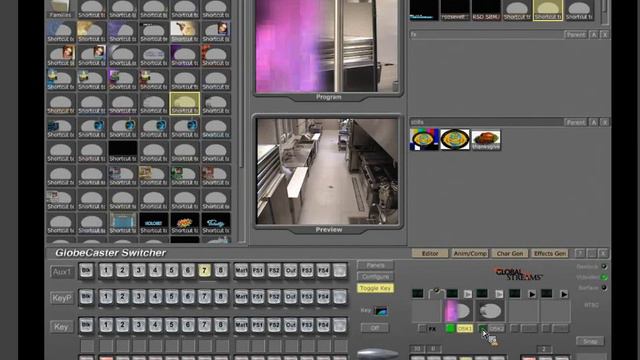Click the black play arrow of the fourth slot
Image resolution: width=640 pixels, height=360 pixels.
click(531, 294)
